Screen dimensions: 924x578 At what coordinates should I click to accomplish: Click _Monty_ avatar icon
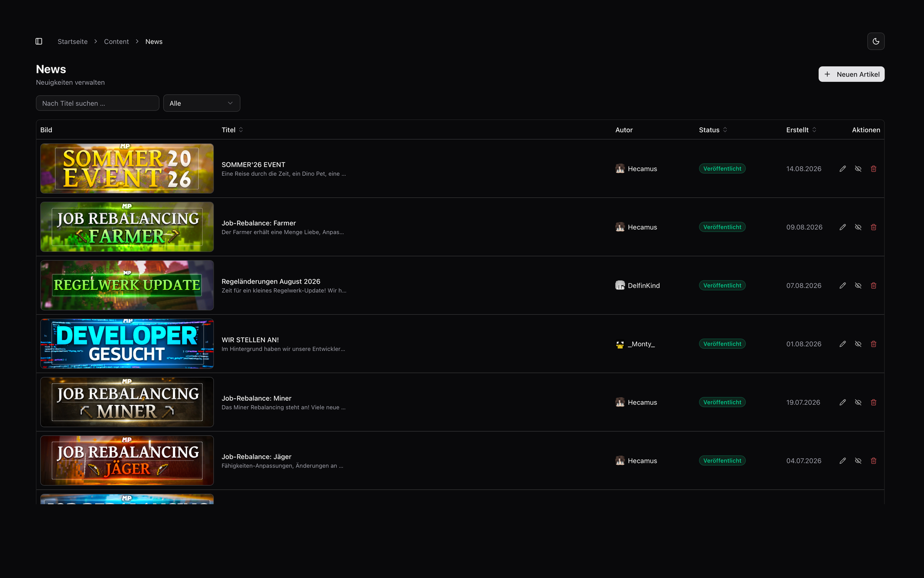(620, 344)
